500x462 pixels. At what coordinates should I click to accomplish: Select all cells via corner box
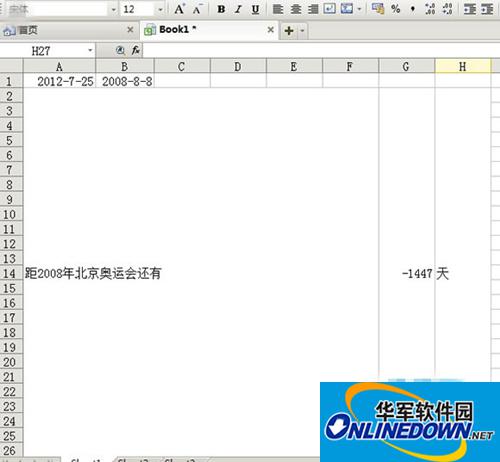pos(11,66)
